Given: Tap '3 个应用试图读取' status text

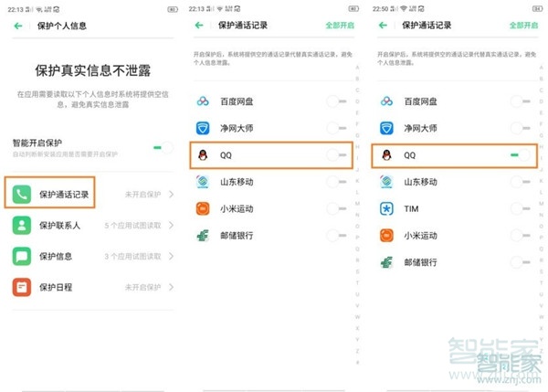Looking at the screenshot, I should coord(132,257).
